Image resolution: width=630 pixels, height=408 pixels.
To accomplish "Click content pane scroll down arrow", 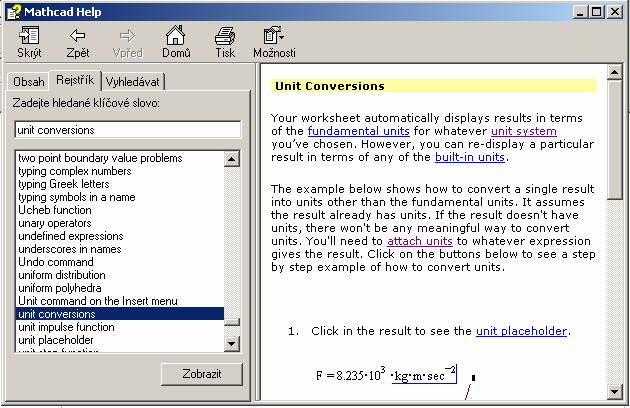I will click(614, 392).
